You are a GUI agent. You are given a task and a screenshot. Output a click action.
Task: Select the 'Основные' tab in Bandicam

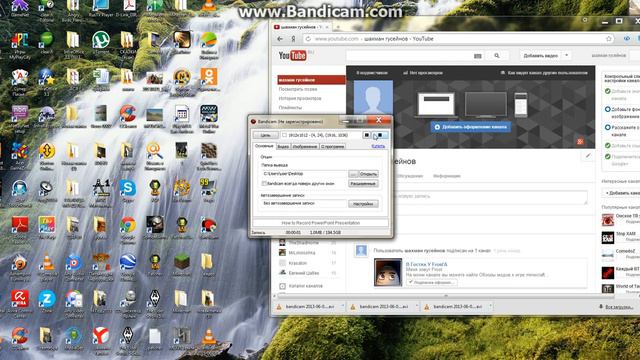pos(264,146)
